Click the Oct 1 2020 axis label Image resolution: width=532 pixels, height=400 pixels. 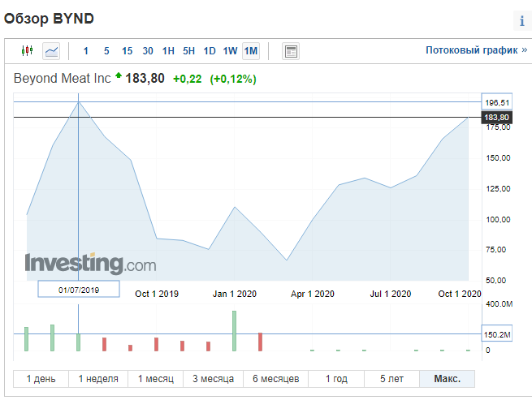(460, 294)
